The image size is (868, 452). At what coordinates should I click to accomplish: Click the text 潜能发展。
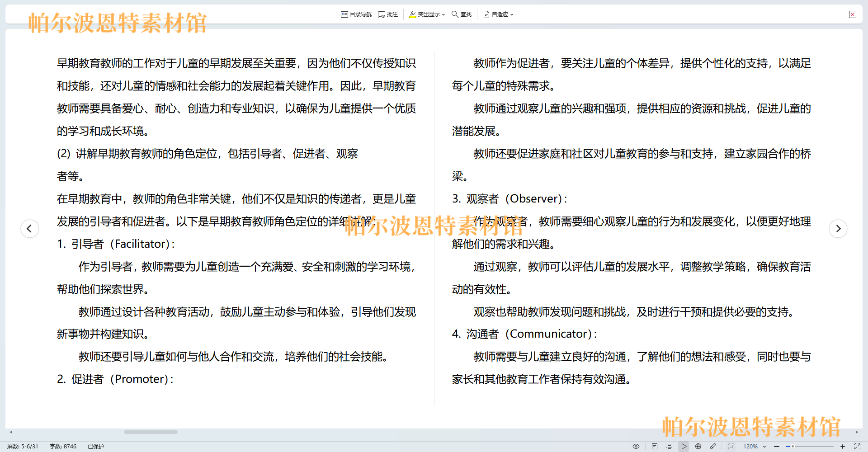coord(476,131)
